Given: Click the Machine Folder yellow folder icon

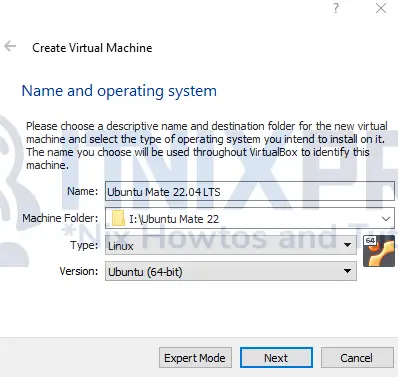Looking at the screenshot, I should point(118,218).
